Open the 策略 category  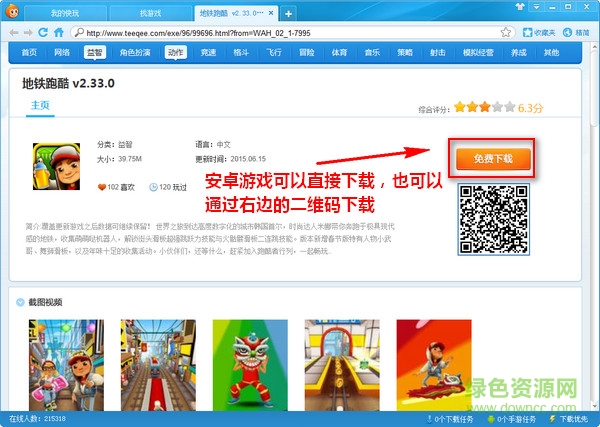pyautogui.click(x=405, y=52)
